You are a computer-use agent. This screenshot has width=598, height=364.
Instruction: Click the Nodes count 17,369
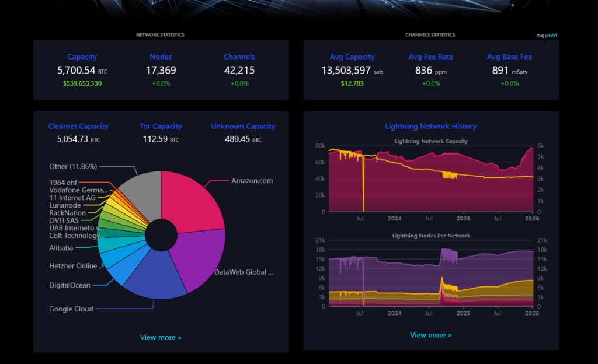pos(161,71)
